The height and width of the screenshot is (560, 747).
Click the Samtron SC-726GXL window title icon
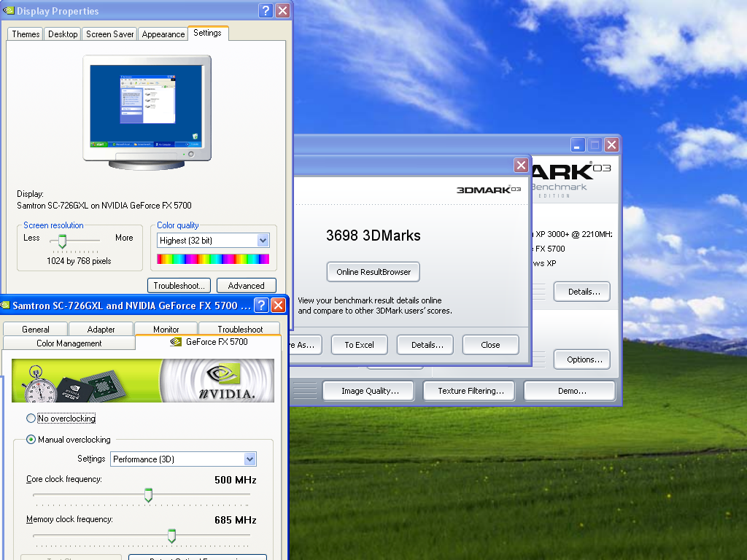coord(5,305)
